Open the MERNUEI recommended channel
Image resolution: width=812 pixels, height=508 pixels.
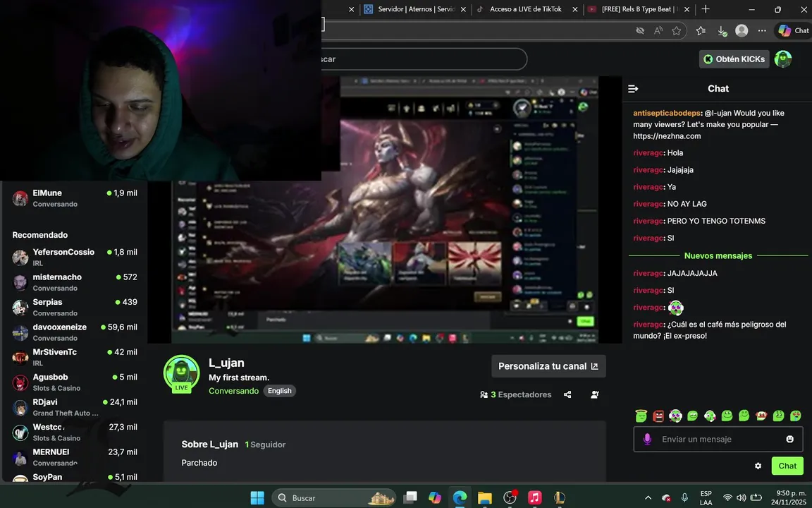click(x=75, y=457)
